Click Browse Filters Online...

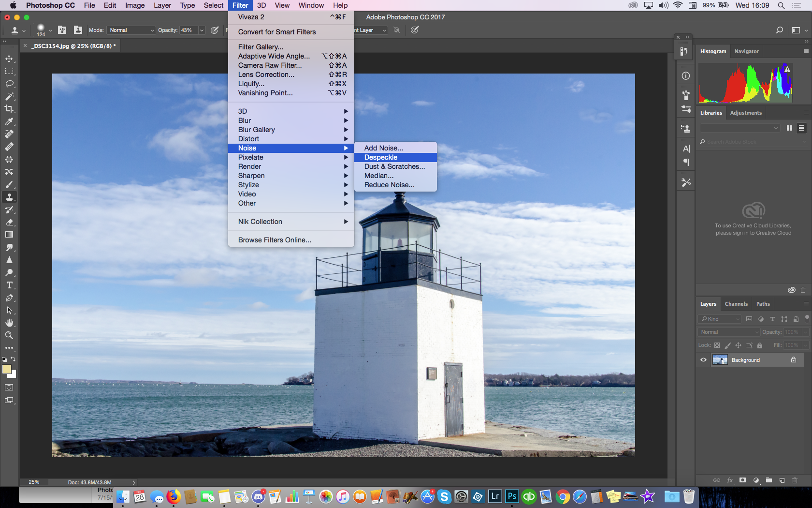click(291, 240)
